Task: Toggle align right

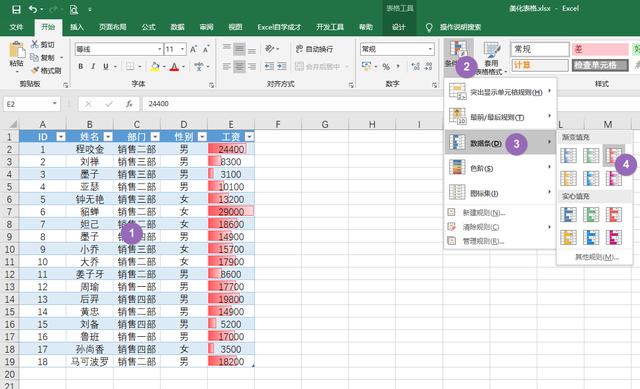Action: (252, 66)
